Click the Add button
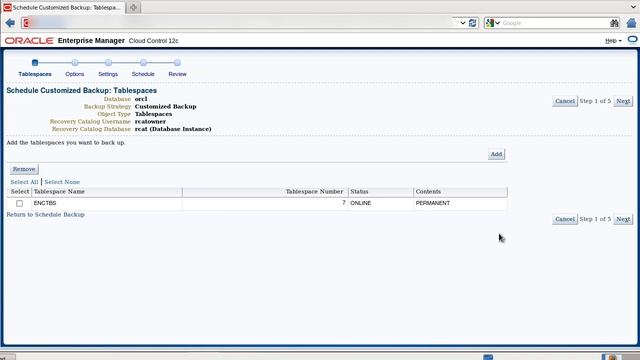The height and width of the screenshot is (360, 640). click(496, 154)
